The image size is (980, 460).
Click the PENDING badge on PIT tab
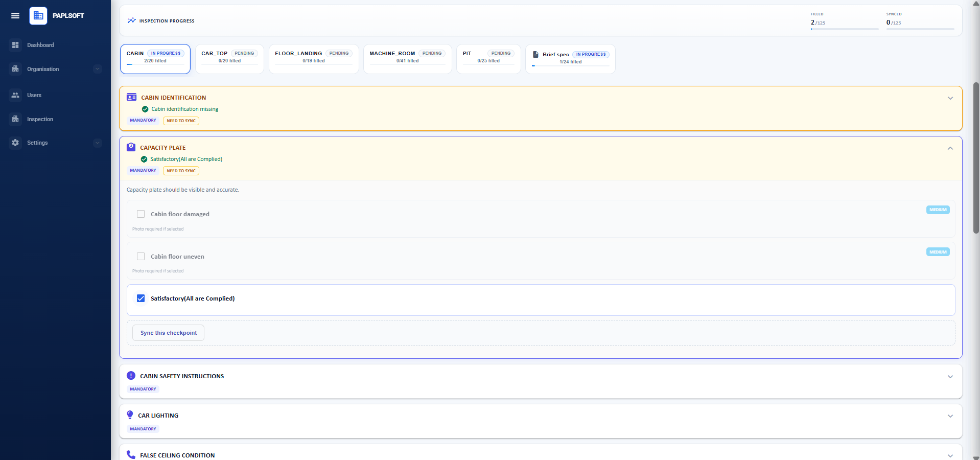[501, 53]
